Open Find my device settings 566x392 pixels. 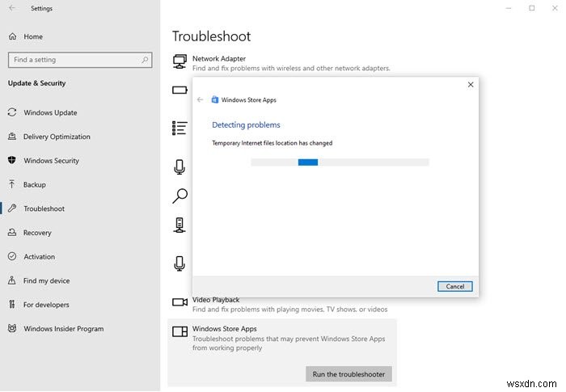coord(46,280)
